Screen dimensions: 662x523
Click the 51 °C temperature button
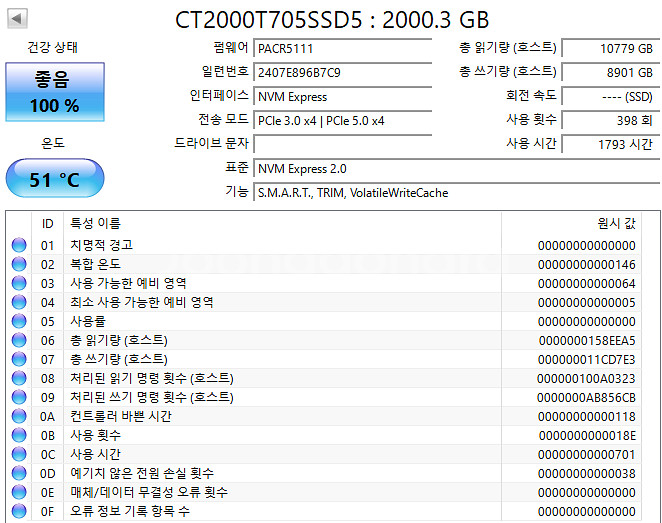coord(55,178)
